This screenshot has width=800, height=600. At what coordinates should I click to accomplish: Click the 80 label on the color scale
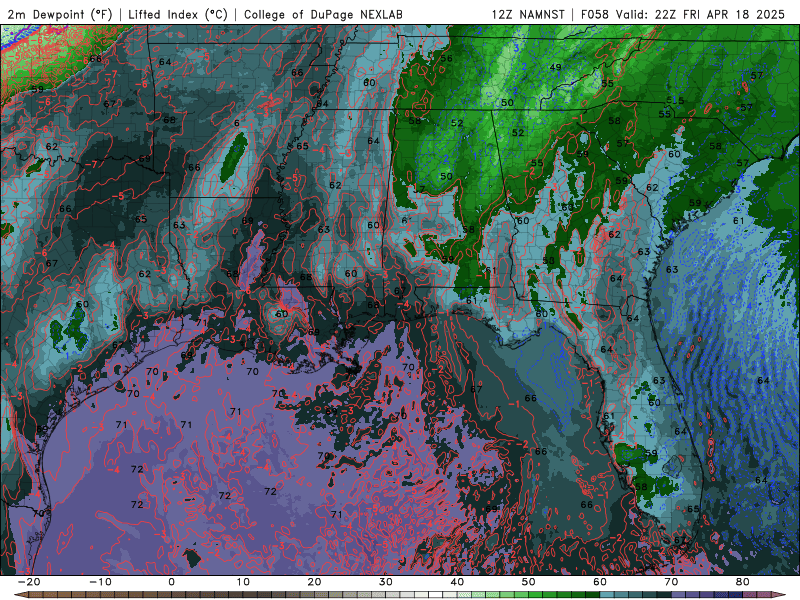pyautogui.click(x=743, y=582)
